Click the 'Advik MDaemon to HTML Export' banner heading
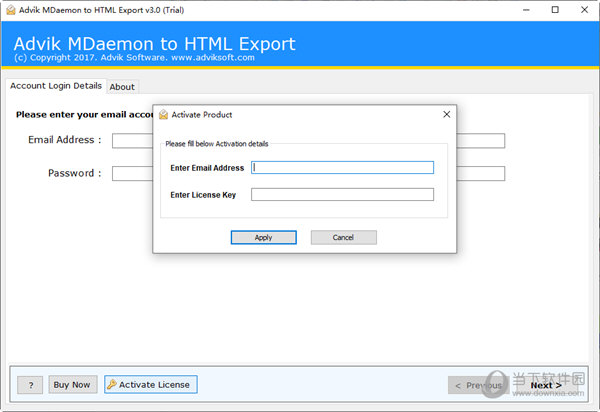This screenshot has height=412, width=600. point(155,44)
